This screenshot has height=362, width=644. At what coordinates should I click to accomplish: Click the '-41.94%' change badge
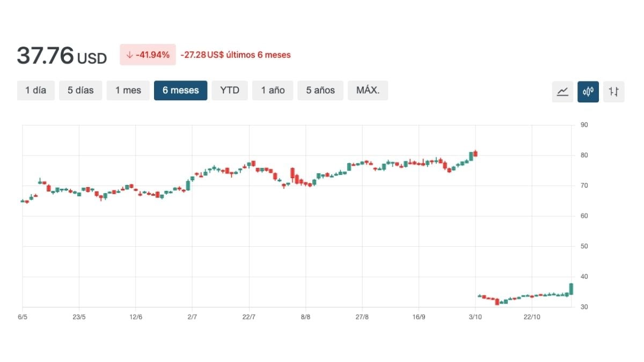pos(148,54)
